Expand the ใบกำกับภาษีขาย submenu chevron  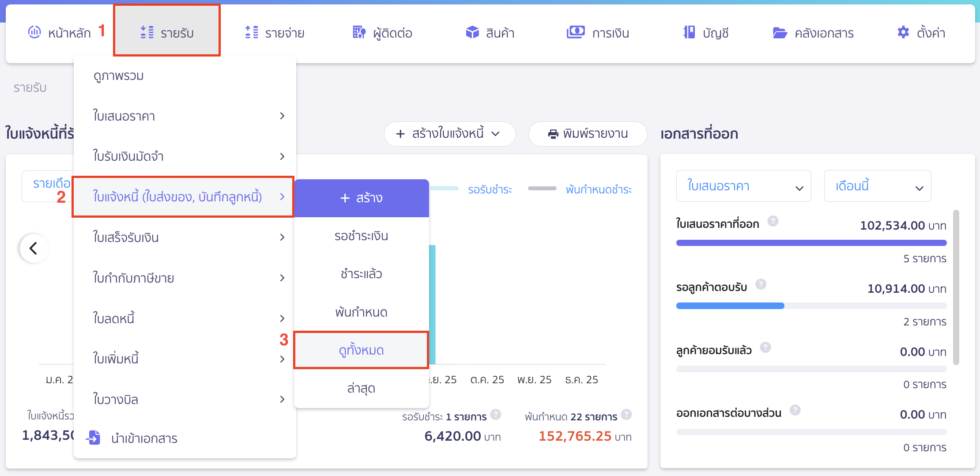tap(282, 278)
